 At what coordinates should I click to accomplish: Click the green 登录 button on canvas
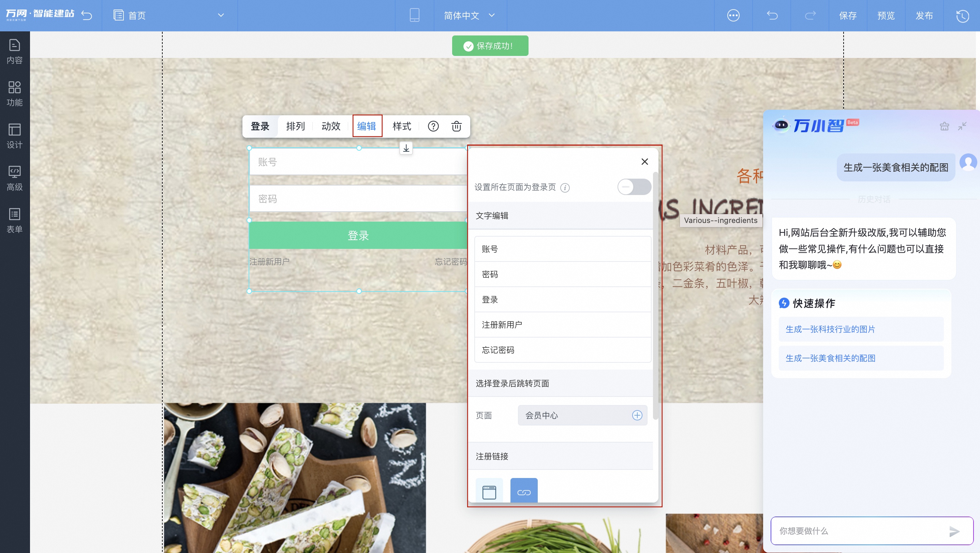coord(358,236)
